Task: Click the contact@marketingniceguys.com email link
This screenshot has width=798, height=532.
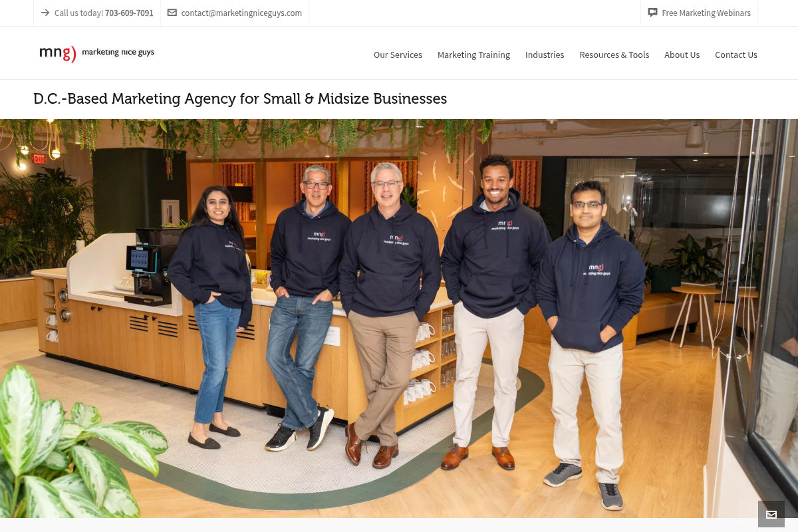Action: coord(241,13)
